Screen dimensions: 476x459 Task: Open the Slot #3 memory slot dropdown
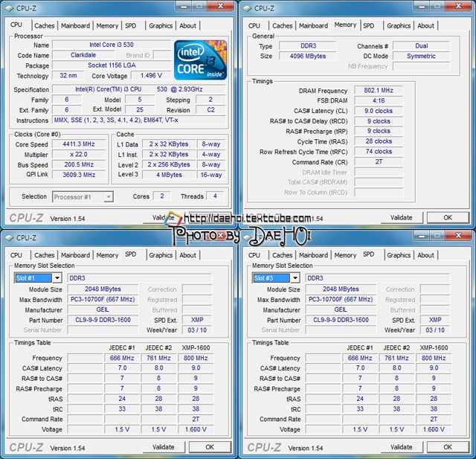point(295,277)
